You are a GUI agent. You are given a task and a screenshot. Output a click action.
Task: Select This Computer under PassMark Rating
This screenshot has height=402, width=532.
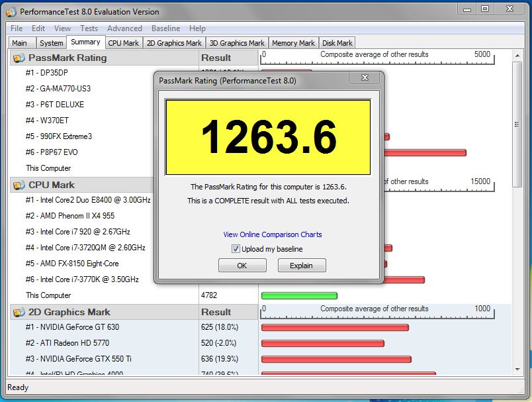pyautogui.click(x=48, y=168)
